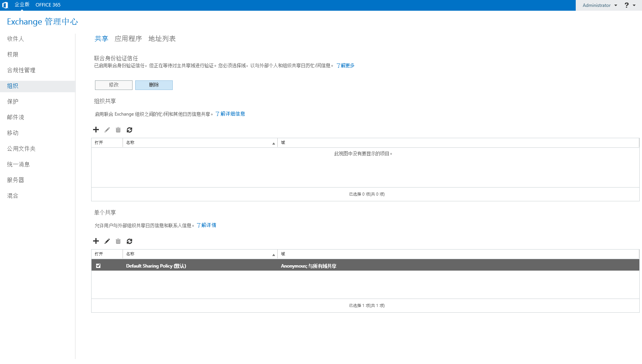Image resolution: width=642 pixels, height=364 pixels.
Task: Select 邮件流 in the left navigation
Action: click(x=16, y=117)
